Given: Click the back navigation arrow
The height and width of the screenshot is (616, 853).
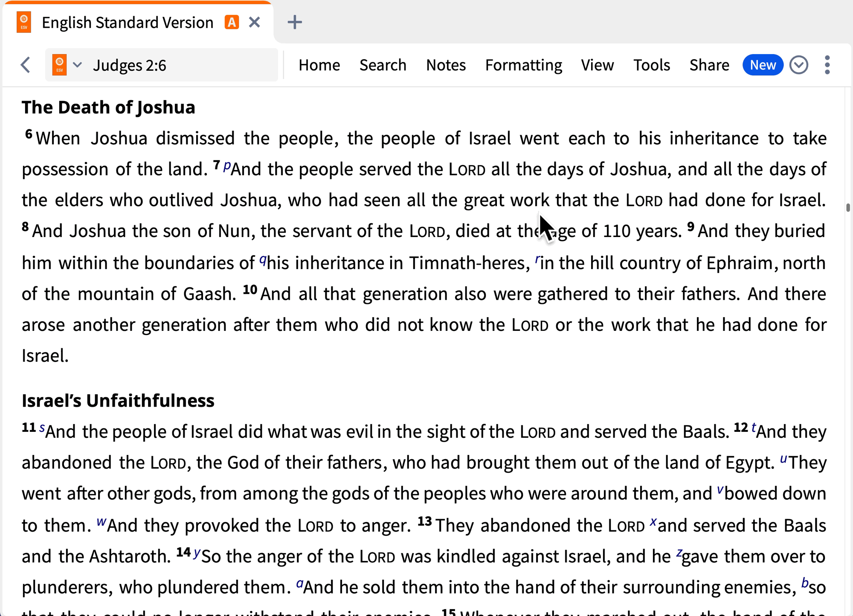Looking at the screenshot, I should click(x=25, y=65).
